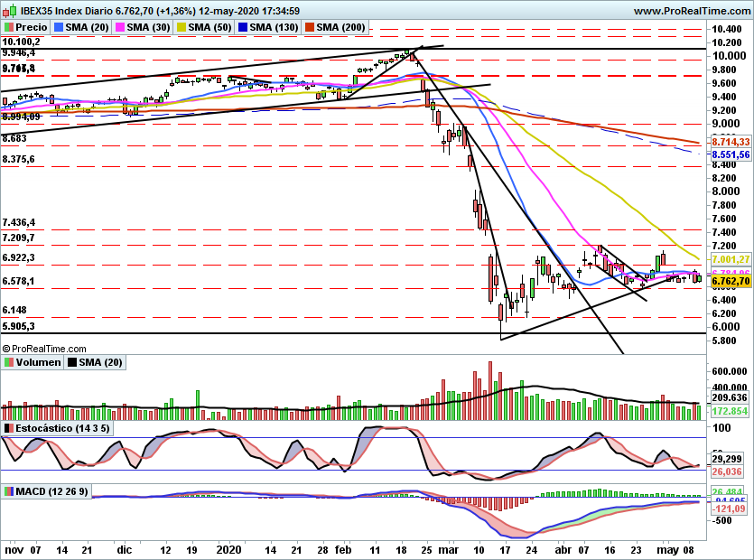Click the 8.714,33 SMA 200 value tag
This screenshot has height=560, width=754.
pyautogui.click(x=731, y=142)
